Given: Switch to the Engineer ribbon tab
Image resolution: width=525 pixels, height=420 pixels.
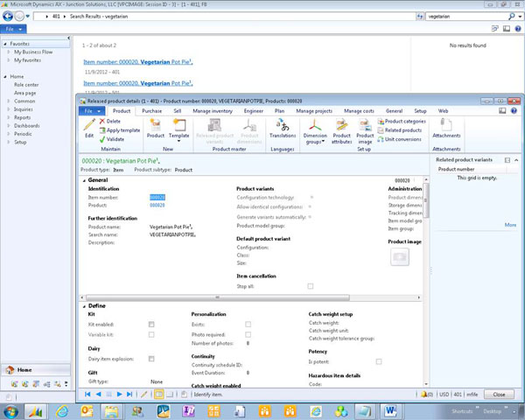Looking at the screenshot, I should (x=254, y=111).
